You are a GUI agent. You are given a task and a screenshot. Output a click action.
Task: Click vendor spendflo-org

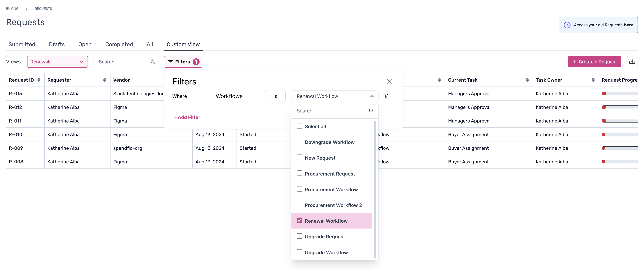128,148
